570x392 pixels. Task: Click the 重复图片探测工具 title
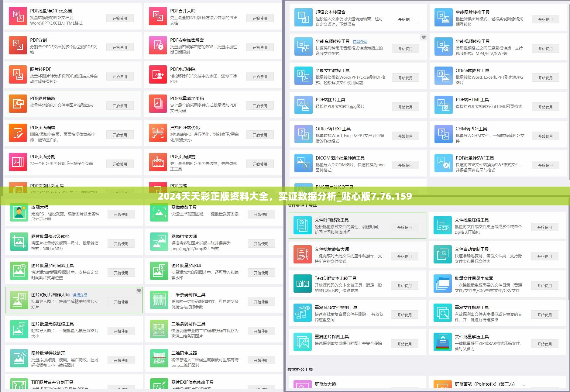point(332,337)
